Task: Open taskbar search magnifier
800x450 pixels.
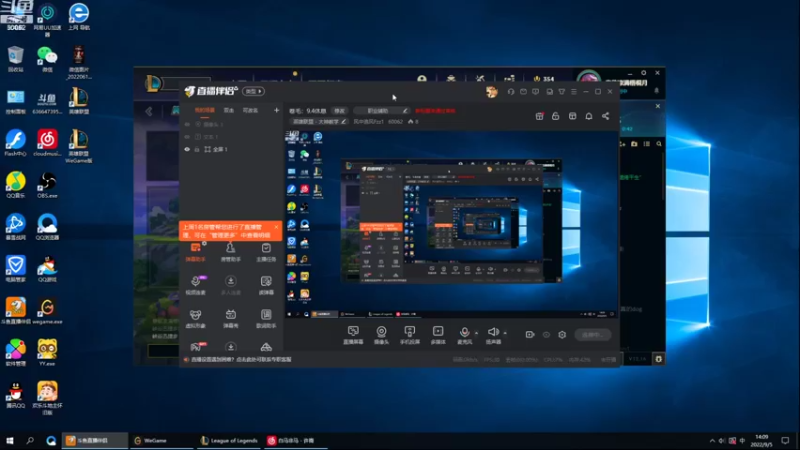Action: 30,440
